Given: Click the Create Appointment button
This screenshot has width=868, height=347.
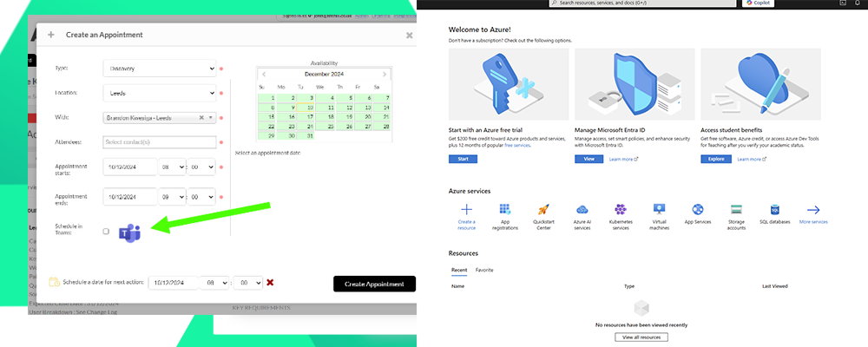Looking at the screenshot, I should pos(374,284).
